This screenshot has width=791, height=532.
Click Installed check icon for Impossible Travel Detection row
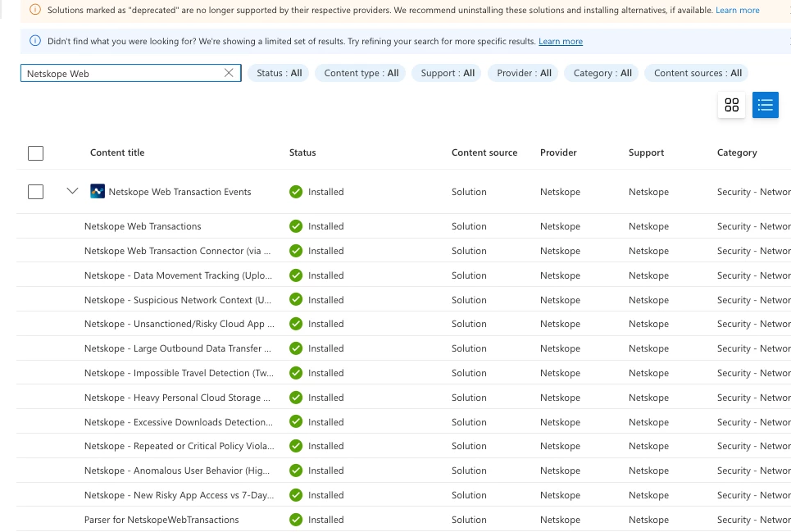(x=296, y=373)
